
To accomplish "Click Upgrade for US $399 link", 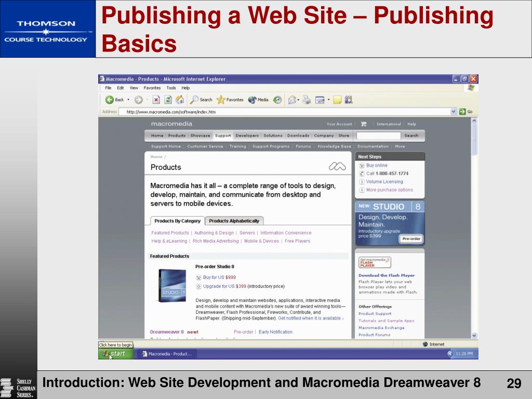I will pyautogui.click(x=224, y=286).
